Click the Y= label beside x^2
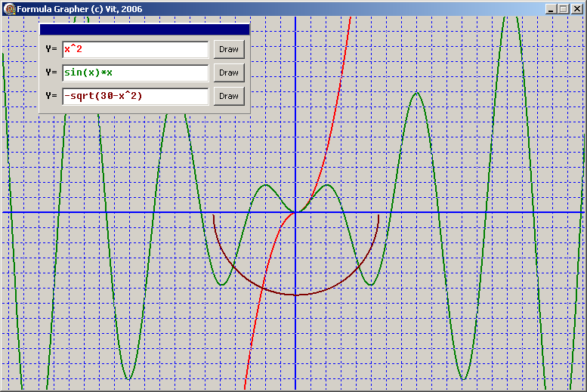Image resolution: width=587 pixels, height=392 pixels. 51,49
